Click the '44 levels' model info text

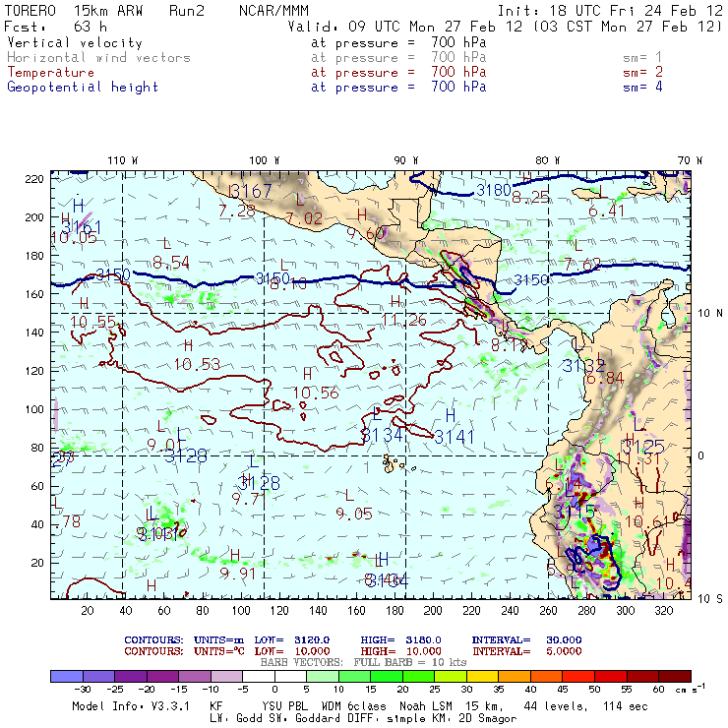click(556, 706)
